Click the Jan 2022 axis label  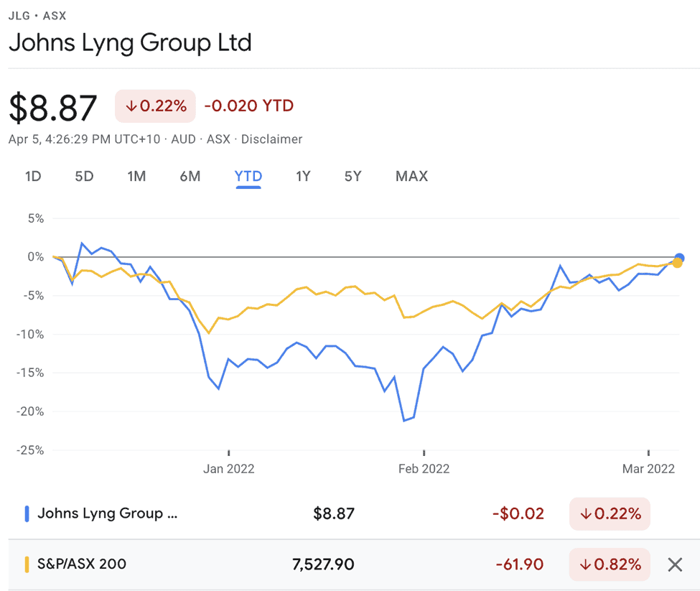228,469
